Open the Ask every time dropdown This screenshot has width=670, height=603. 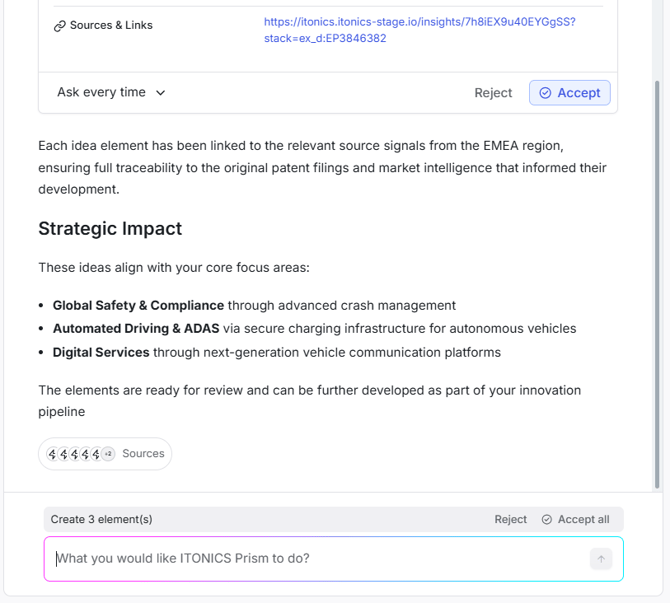(111, 92)
